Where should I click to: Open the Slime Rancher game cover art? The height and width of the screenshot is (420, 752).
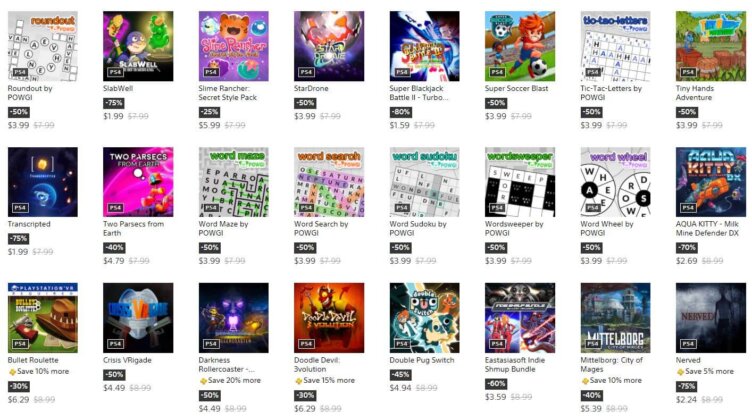pyautogui.click(x=233, y=46)
